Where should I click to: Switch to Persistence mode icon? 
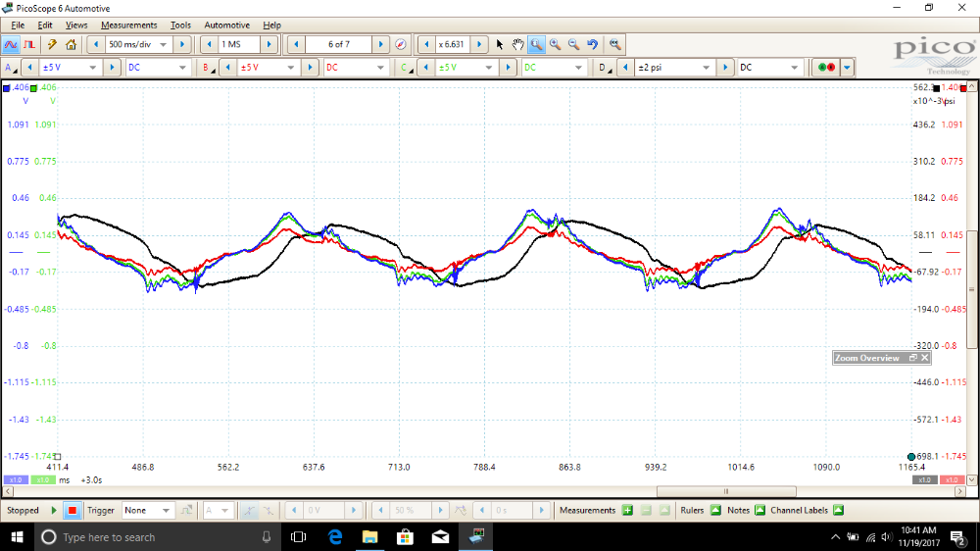click(29, 44)
